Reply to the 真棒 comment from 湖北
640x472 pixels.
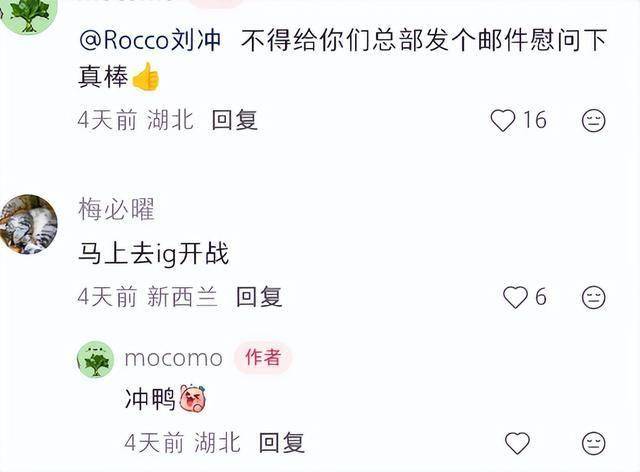234,120
